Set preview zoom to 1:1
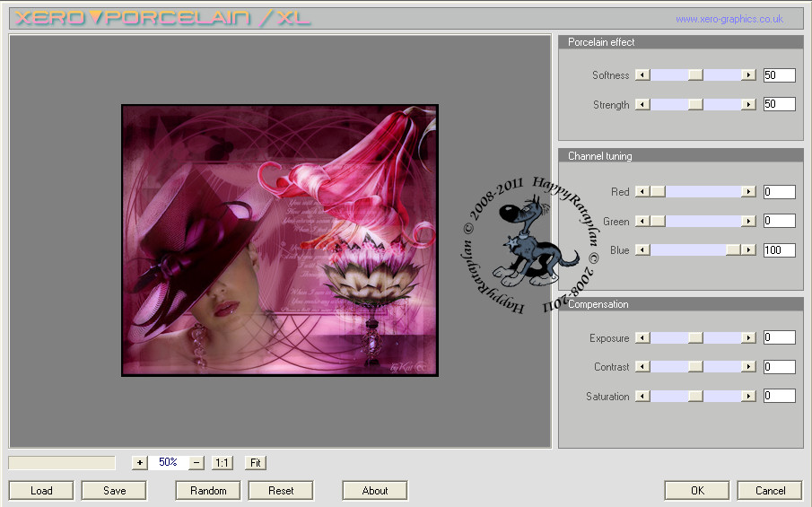This screenshot has width=812, height=507. point(223,462)
